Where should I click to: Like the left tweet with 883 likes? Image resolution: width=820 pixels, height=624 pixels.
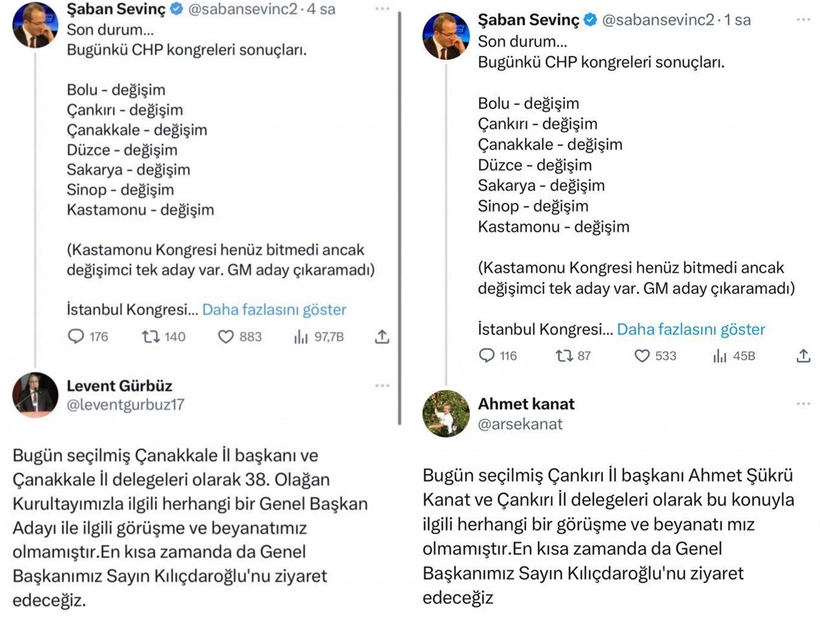click(226, 337)
